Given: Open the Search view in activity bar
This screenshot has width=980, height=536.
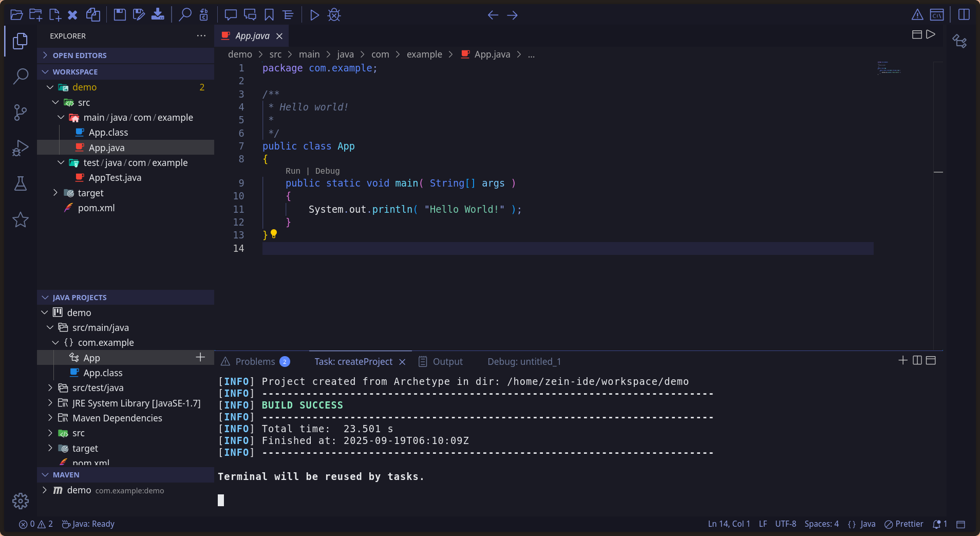Looking at the screenshot, I should (x=21, y=77).
